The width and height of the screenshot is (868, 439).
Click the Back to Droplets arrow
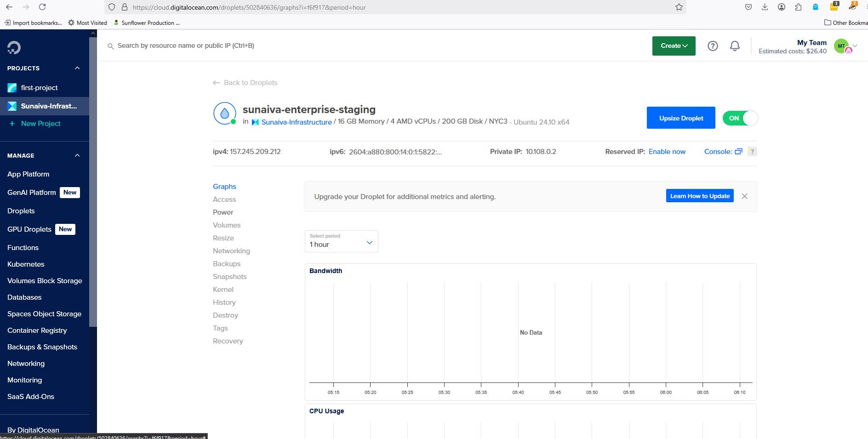[217, 83]
